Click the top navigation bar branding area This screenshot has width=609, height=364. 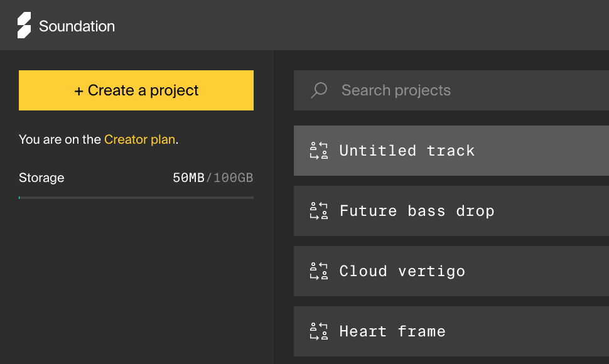click(66, 26)
